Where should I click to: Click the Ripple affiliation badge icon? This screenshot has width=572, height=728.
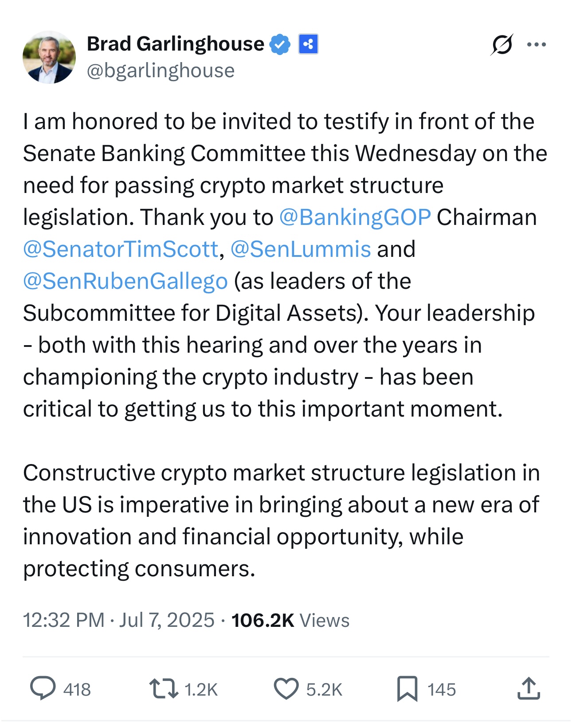308,44
